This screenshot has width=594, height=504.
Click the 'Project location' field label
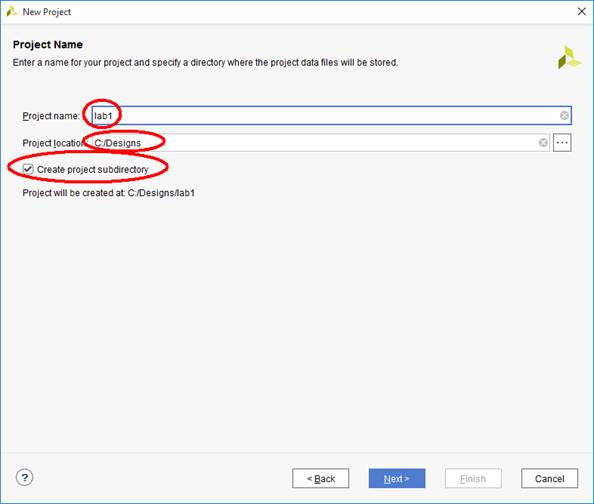[53, 143]
